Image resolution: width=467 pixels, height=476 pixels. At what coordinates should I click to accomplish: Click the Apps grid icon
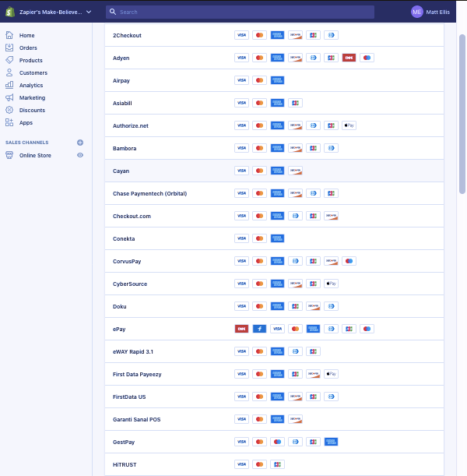pos(9,122)
